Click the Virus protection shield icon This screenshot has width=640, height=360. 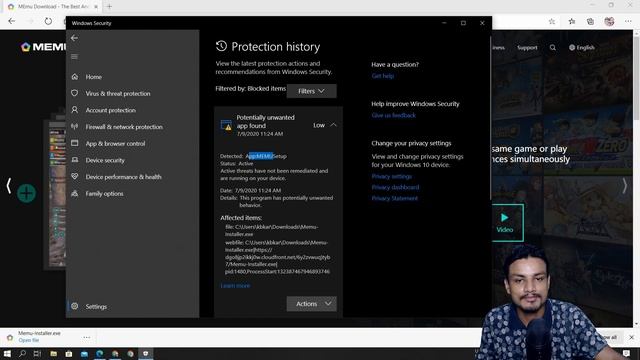(75, 93)
